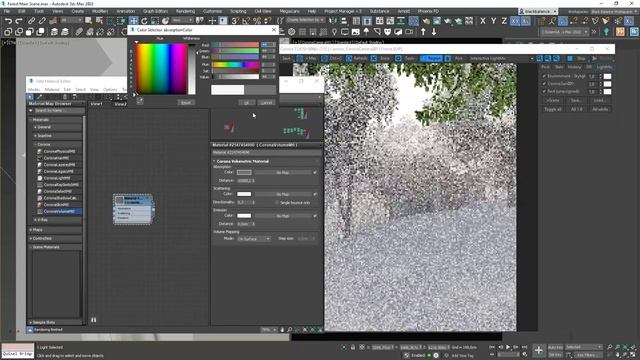Click the Load button in LightMix
Screen dimensions: 640x360
tap(600, 100)
